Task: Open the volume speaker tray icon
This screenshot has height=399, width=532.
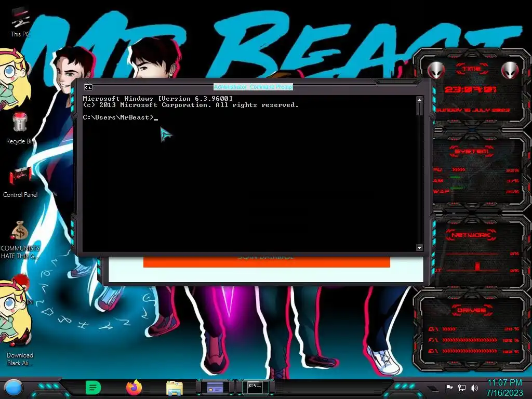Action: coord(474,388)
